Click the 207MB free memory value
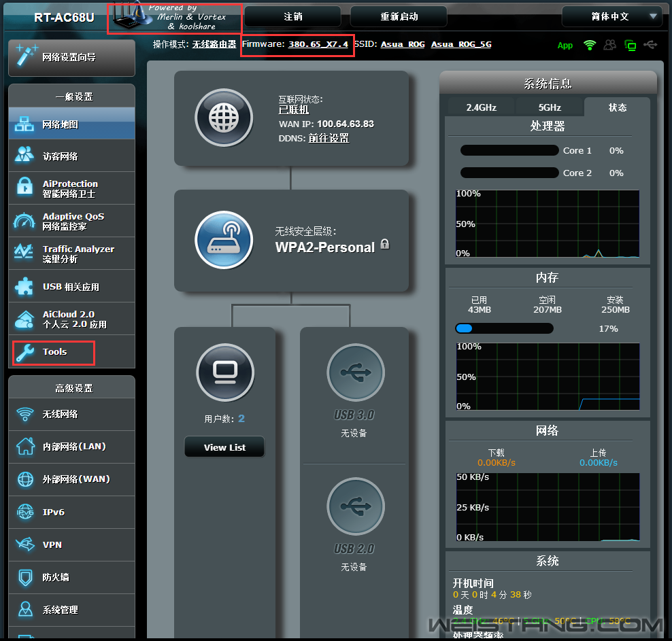 pyautogui.click(x=548, y=309)
